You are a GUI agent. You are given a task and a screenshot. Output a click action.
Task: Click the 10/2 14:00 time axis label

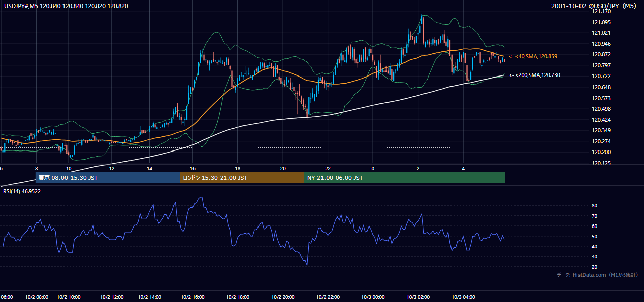(x=150, y=297)
